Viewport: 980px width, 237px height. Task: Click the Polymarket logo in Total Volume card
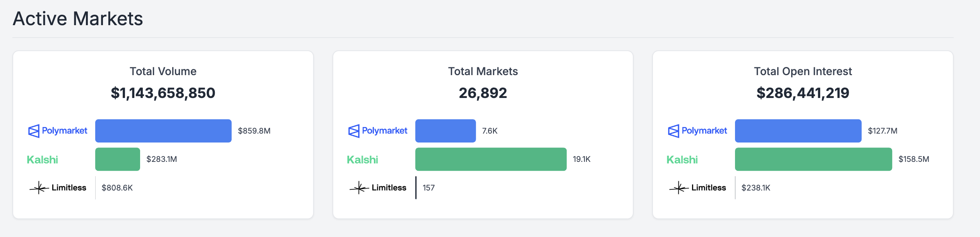(x=58, y=131)
